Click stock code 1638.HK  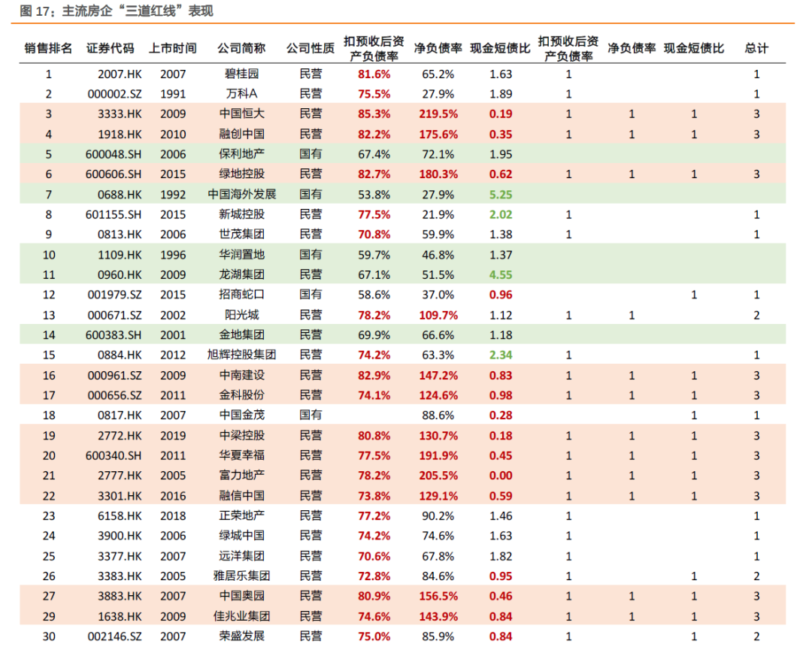(x=120, y=617)
